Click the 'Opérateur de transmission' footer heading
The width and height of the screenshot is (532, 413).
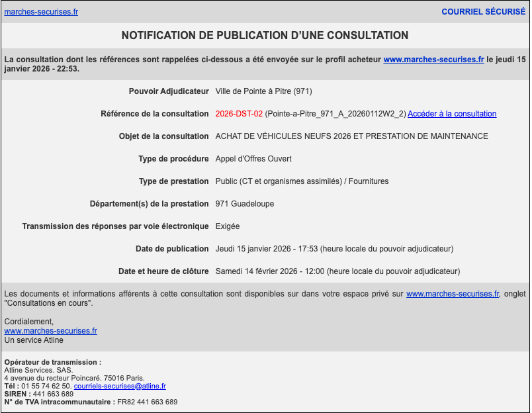(52, 362)
